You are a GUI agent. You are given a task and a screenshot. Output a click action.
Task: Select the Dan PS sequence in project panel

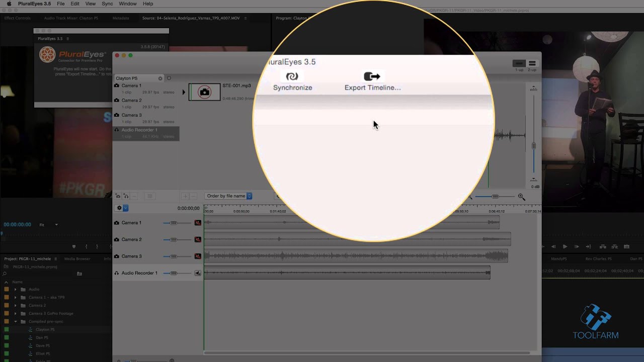[x=42, y=338]
